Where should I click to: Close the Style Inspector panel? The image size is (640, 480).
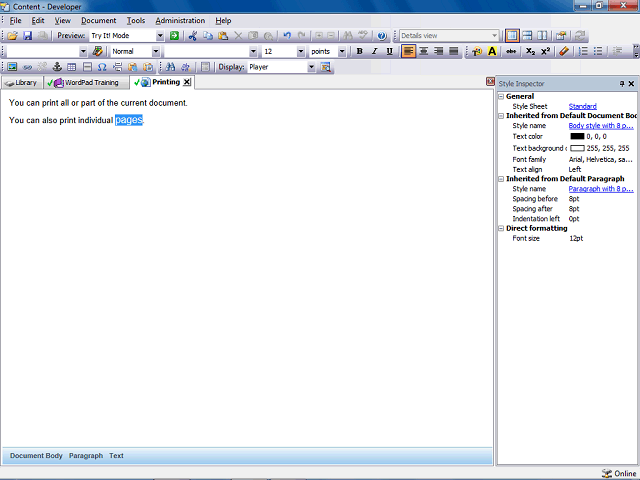point(631,84)
